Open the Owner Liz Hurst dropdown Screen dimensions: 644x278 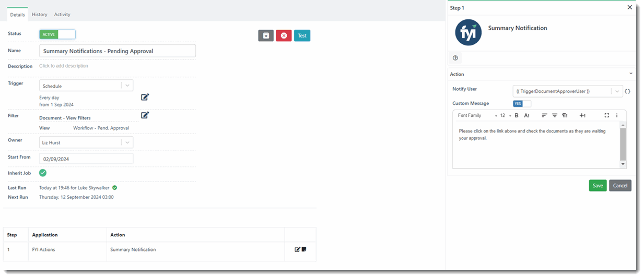point(86,142)
